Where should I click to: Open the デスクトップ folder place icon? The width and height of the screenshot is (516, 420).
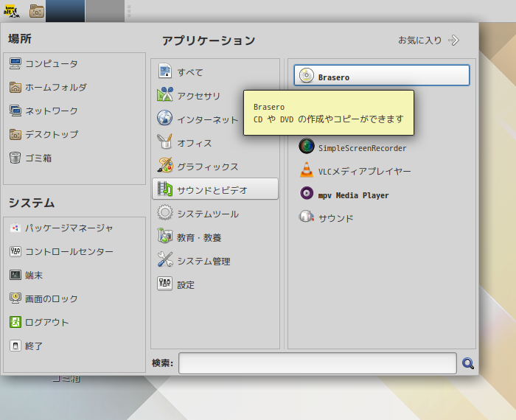coord(15,134)
